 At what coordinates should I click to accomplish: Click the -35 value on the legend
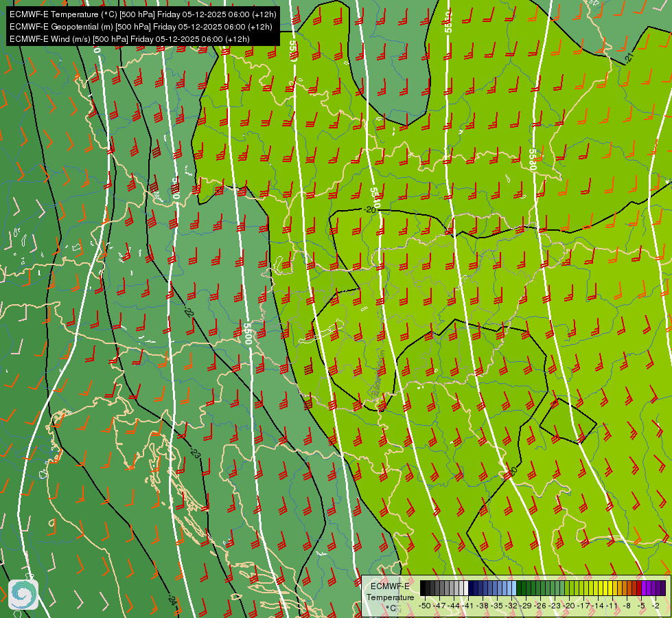497,606
